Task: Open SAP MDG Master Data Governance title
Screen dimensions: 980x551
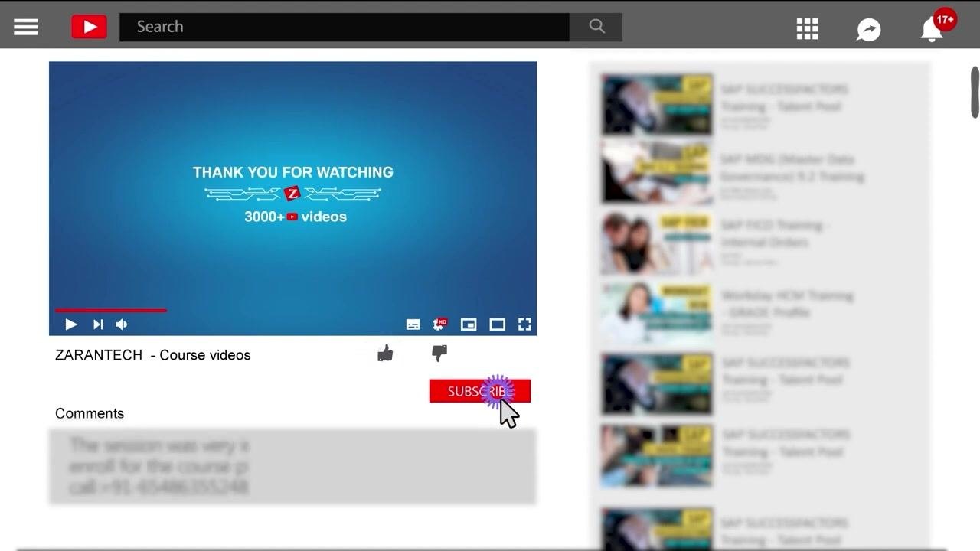Action: [792, 168]
